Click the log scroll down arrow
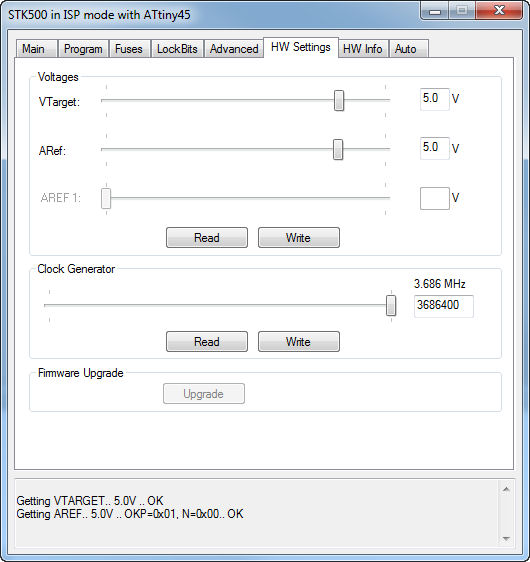The height and width of the screenshot is (562, 530). (x=506, y=538)
